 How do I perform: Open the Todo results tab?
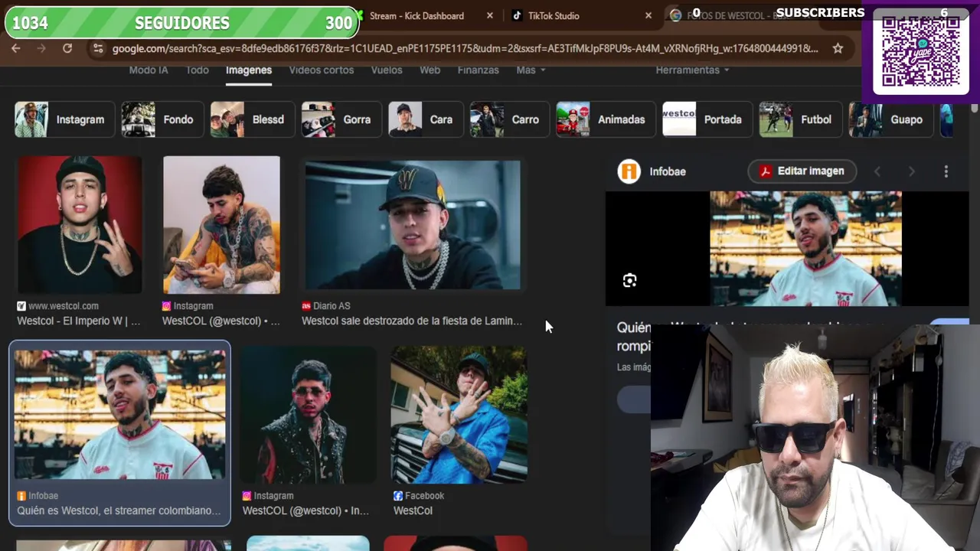click(197, 70)
